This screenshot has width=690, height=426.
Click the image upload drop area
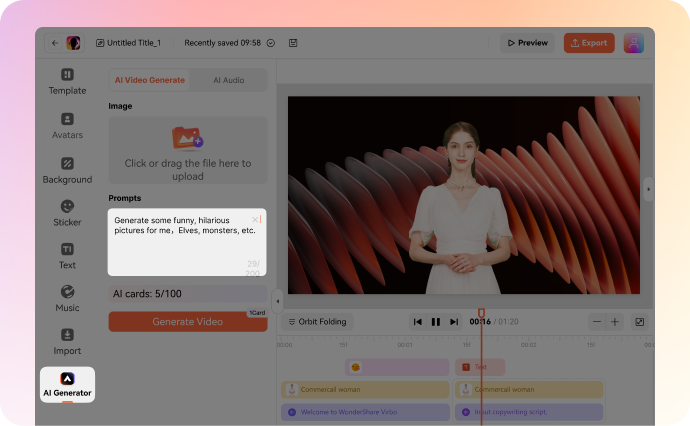[x=188, y=151]
